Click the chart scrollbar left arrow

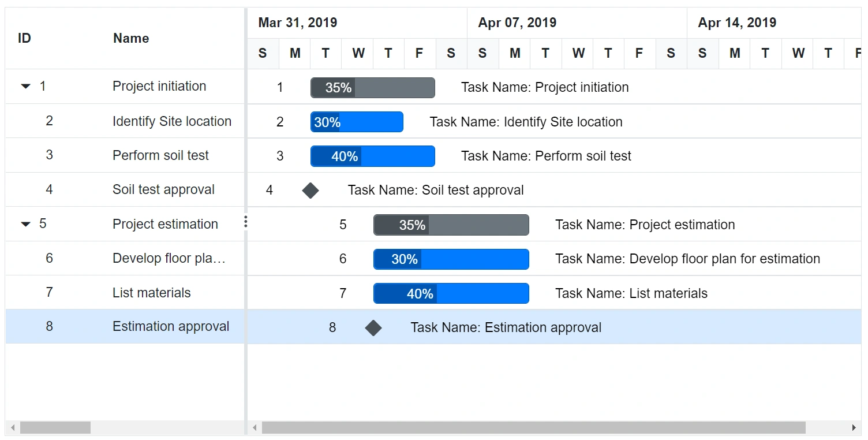click(x=255, y=427)
